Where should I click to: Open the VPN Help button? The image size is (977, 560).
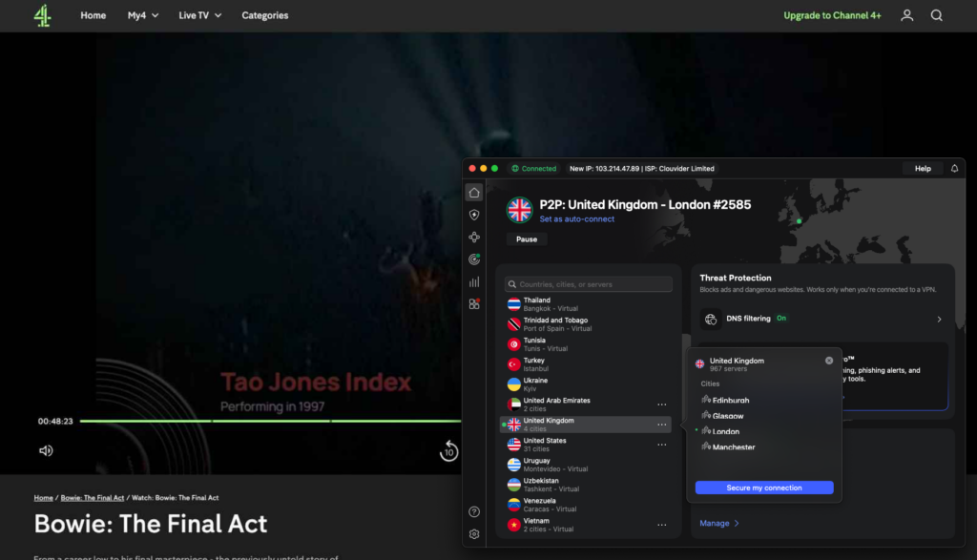coord(923,168)
